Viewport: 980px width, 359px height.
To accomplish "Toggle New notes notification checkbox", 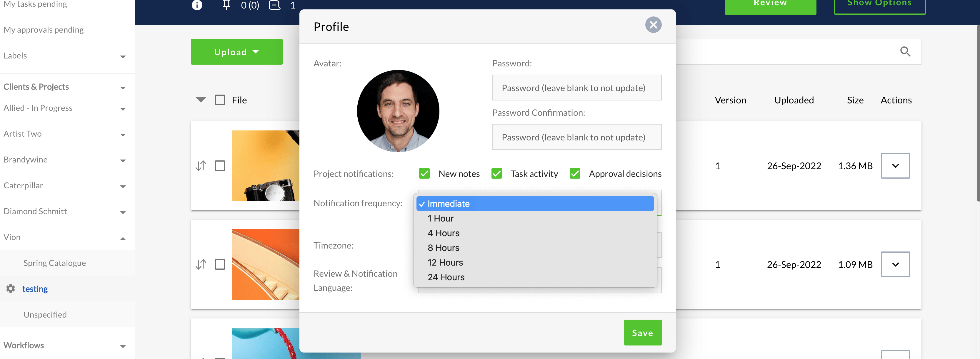I will [x=424, y=174].
